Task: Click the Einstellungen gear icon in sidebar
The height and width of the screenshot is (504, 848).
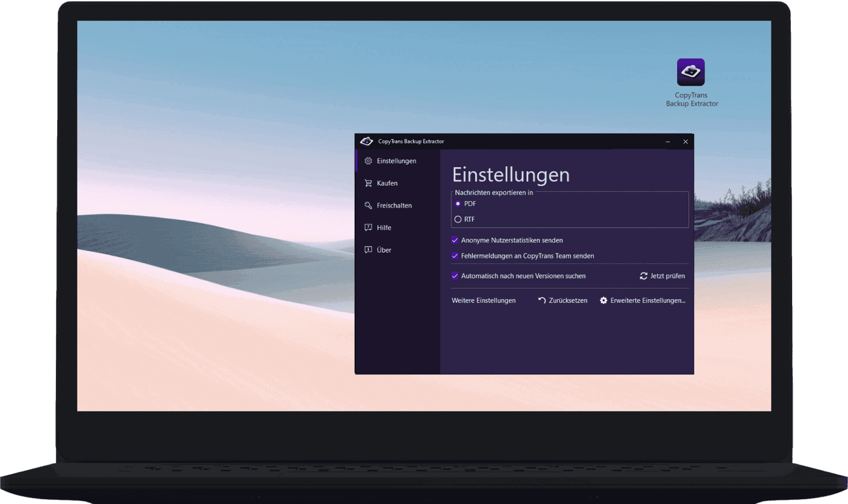Action: pyautogui.click(x=368, y=161)
